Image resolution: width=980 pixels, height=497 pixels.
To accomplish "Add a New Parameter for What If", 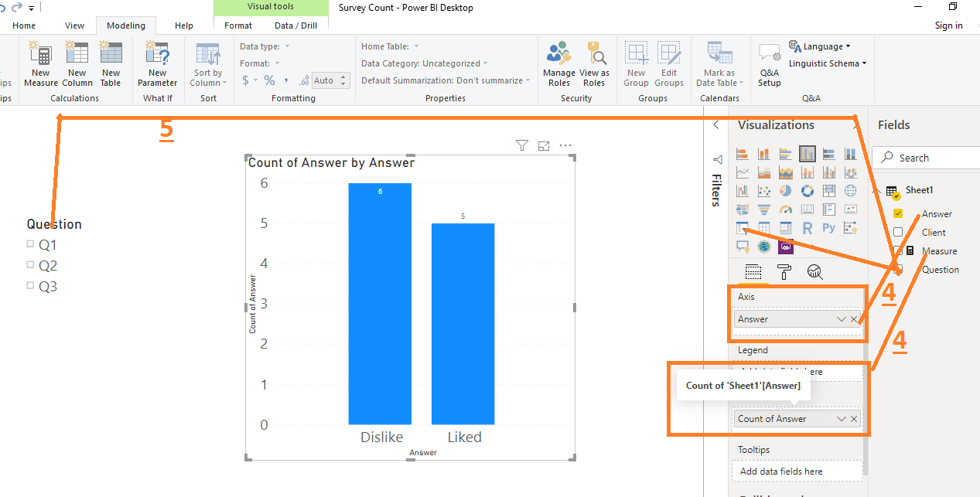I will point(157,64).
